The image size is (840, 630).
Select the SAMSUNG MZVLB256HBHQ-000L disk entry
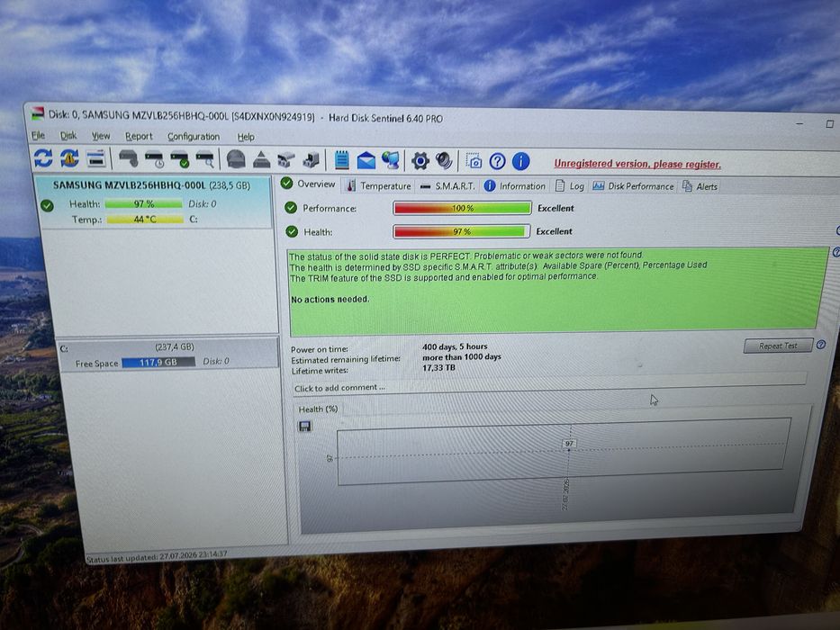(x=153, y=202)
